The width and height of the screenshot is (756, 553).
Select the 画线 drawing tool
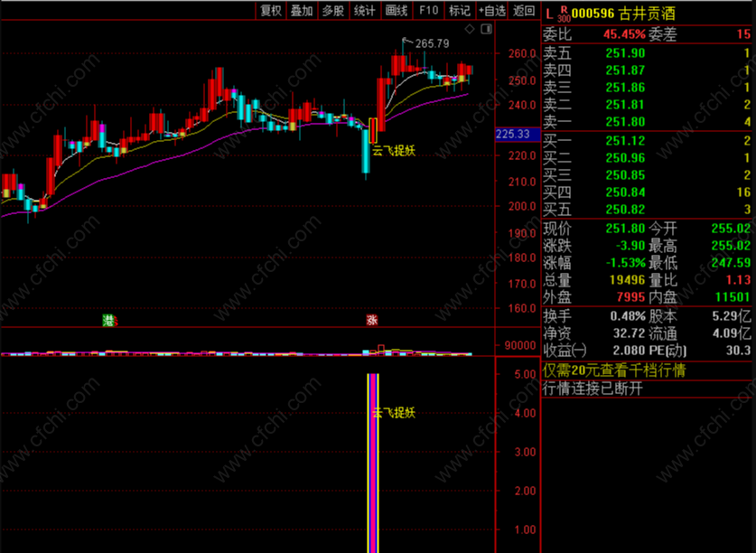point(397,11)
